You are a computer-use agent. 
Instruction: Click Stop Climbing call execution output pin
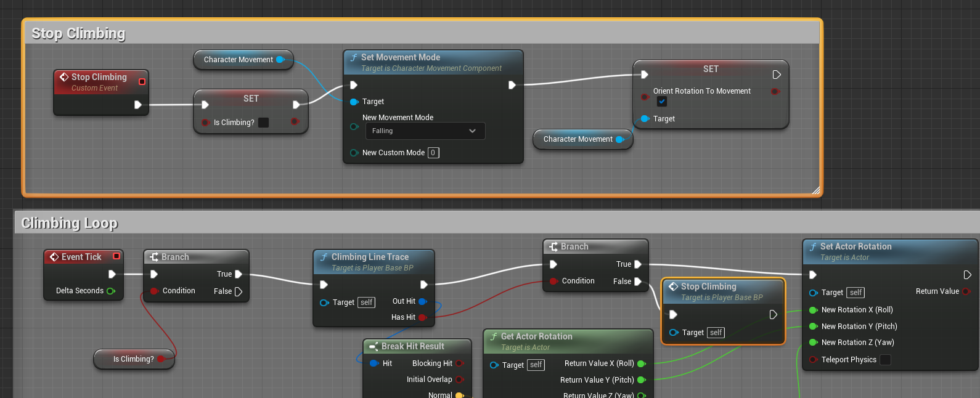click(774, 315)
